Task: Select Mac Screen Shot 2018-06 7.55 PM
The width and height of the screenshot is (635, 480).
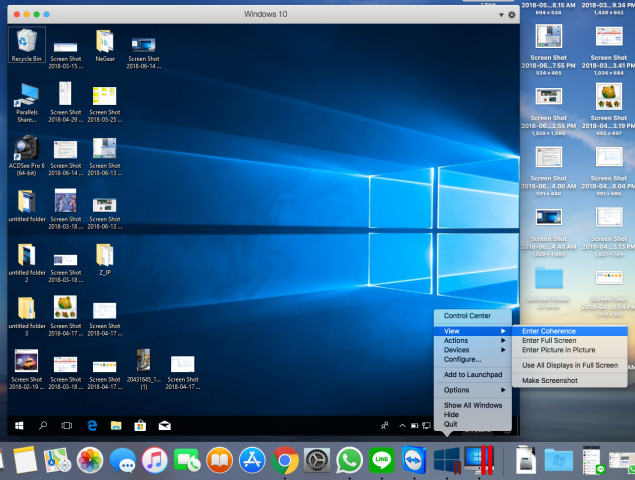Action: [549, 36]
